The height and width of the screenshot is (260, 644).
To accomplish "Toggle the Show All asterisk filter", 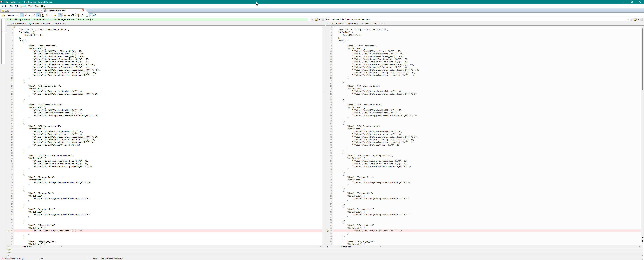I will (x=22, y=15).
